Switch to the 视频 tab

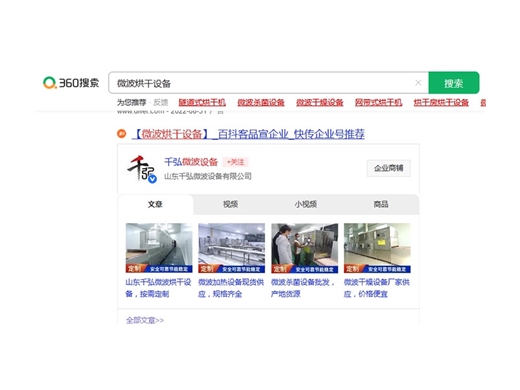point(230,204)
